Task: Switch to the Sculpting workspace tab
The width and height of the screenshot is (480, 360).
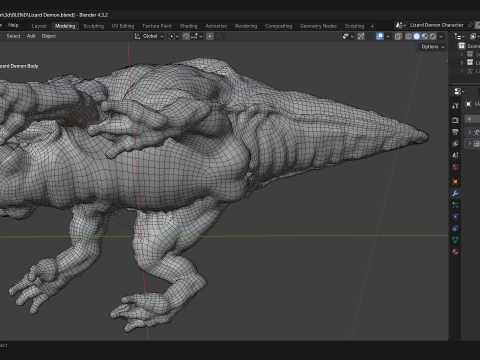Action: [x=94, y=26]
